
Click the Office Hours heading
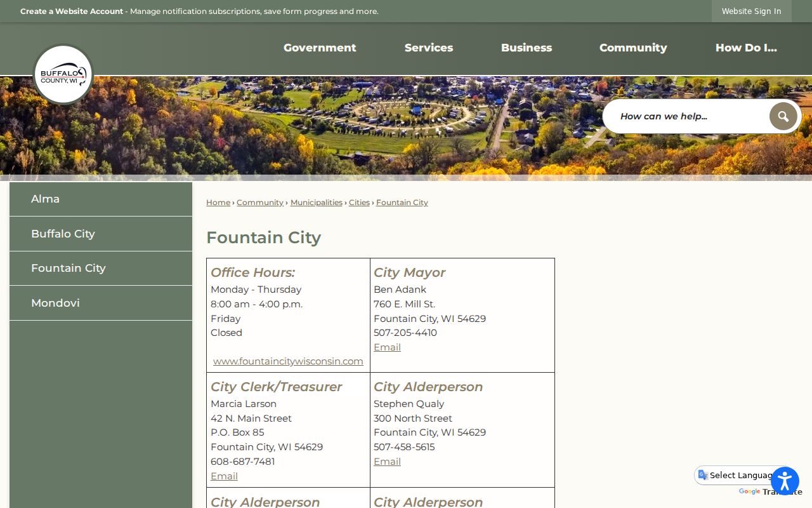[252, 272]
